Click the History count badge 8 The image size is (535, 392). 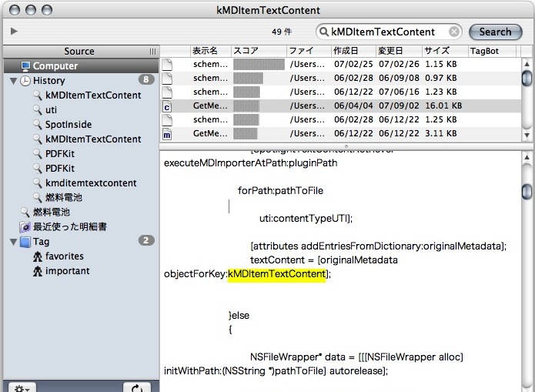point(146,80)
